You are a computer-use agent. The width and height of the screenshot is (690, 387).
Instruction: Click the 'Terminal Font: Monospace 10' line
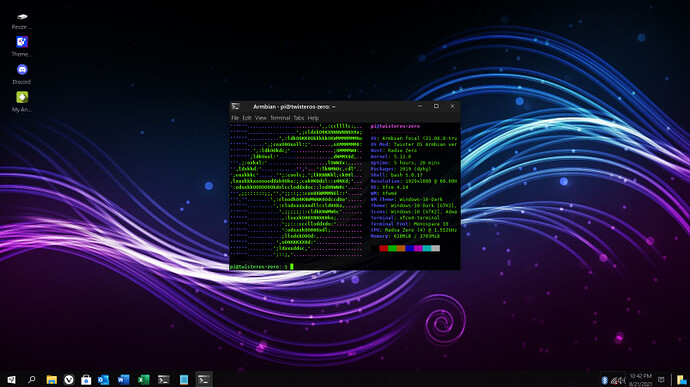click(x=409, y=224)
